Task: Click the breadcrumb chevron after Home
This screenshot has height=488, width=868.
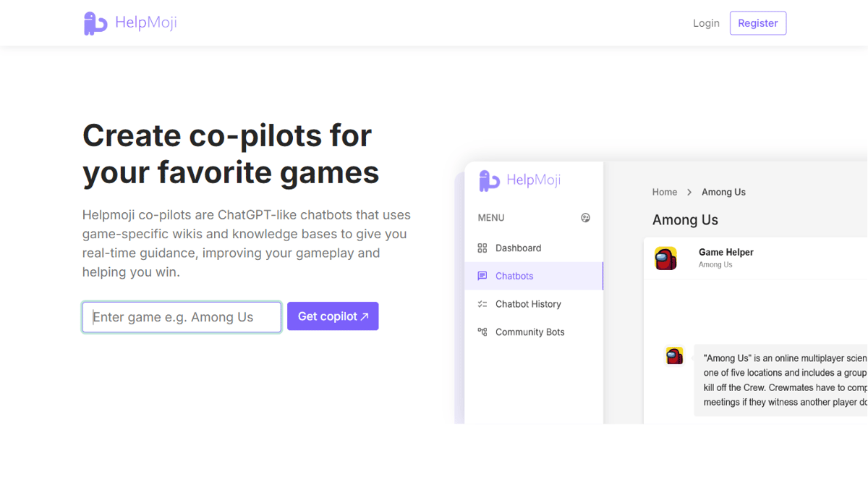Action: (x=689, y=193)
